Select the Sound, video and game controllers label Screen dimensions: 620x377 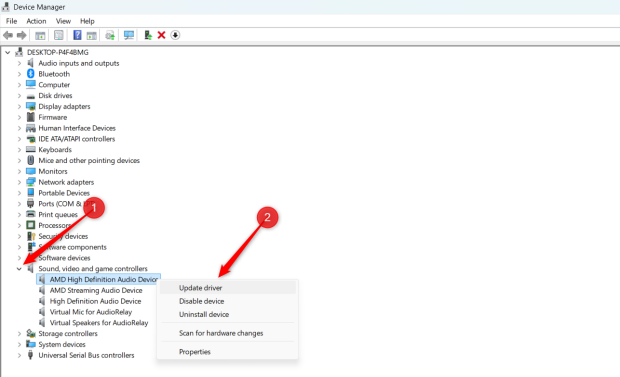tap(93, 269)
